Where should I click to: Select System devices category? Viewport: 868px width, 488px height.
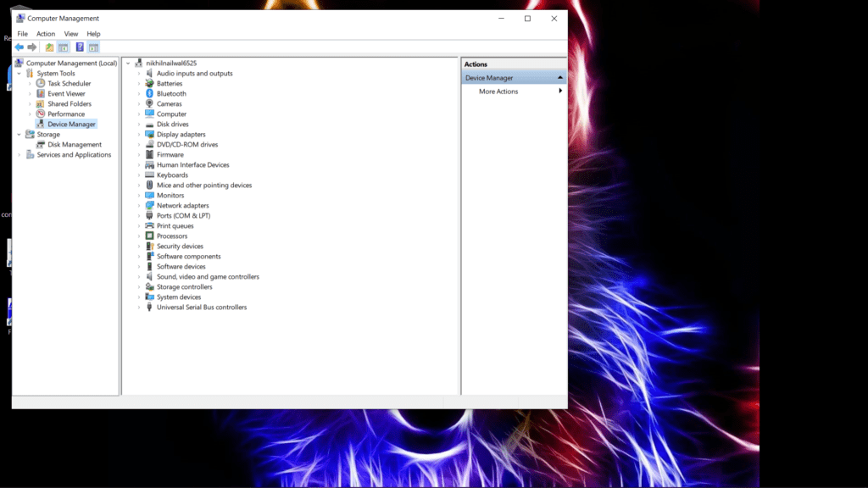[x=179, y=297]
